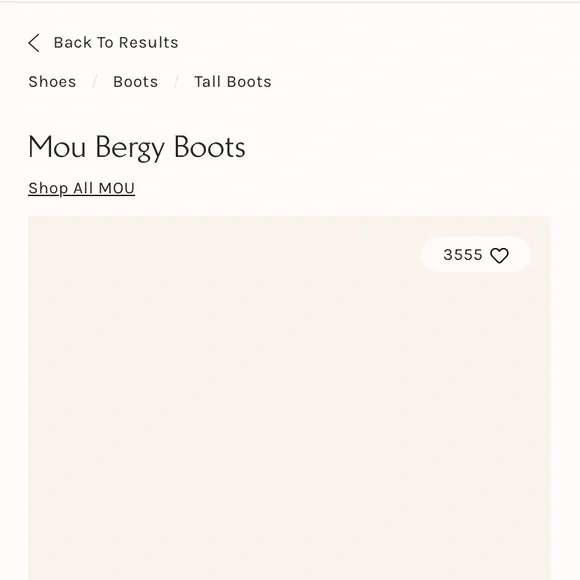Navigate to the Boots breadcrumb

pos(135,82)
